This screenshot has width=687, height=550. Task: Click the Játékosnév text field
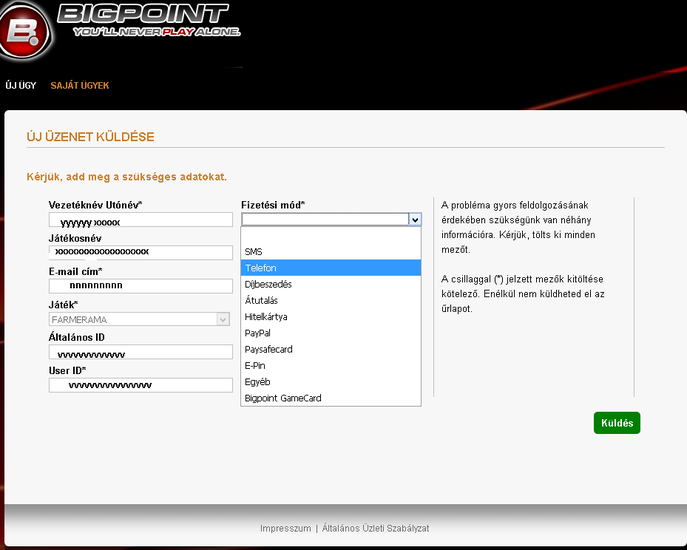[x=140, y=252]
